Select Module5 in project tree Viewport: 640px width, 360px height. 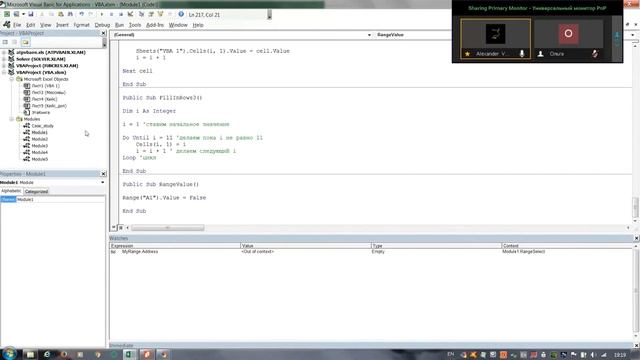coord(39,159)
